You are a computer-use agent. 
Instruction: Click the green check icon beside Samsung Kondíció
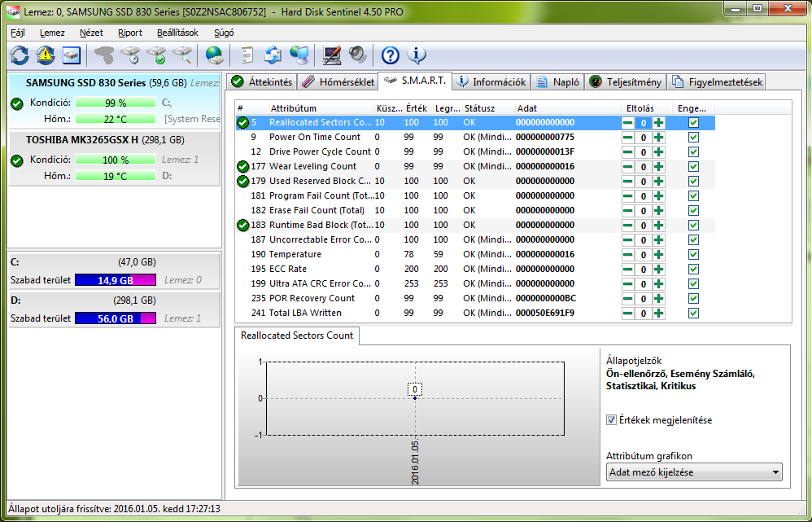coord(17,103)
